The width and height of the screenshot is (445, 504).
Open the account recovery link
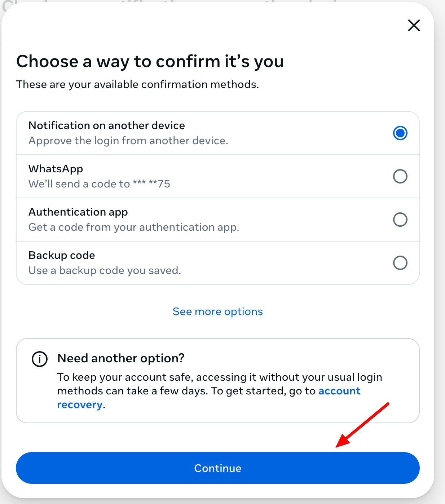click(339, 391)
